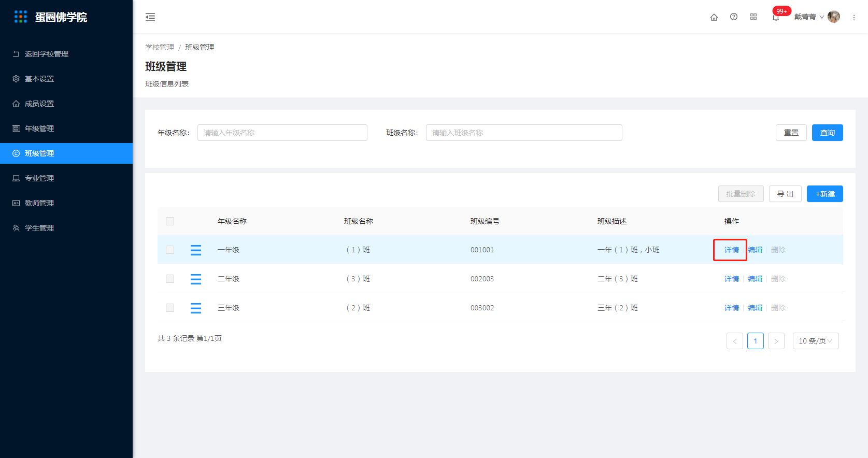Open the app grid icon in header

click(x=753, y=17)
